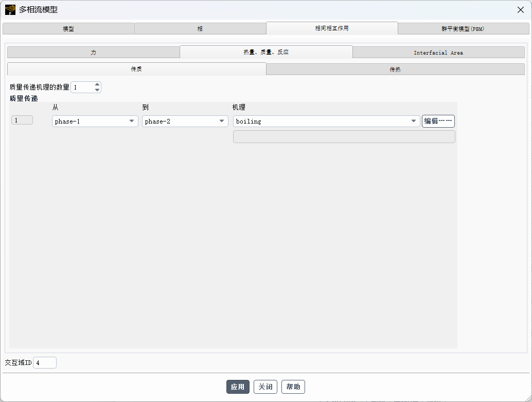Select the 传热 sub-tab
This screenshot has height=402, width=532.
[395, 69]
